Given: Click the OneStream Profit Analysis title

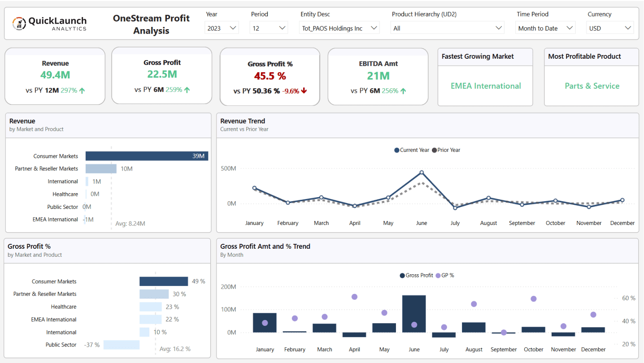Looking at the screenshot, I should click(151, 24).
